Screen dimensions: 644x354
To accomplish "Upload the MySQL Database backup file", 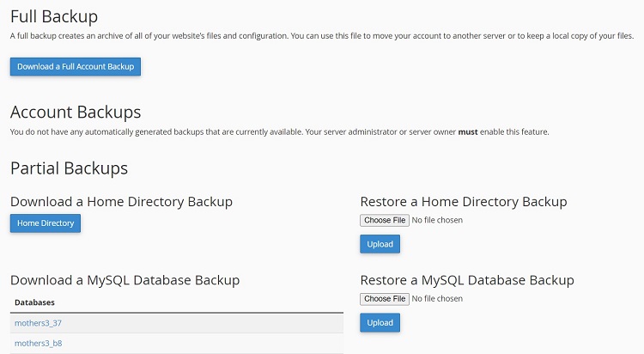I will [380, 323].
